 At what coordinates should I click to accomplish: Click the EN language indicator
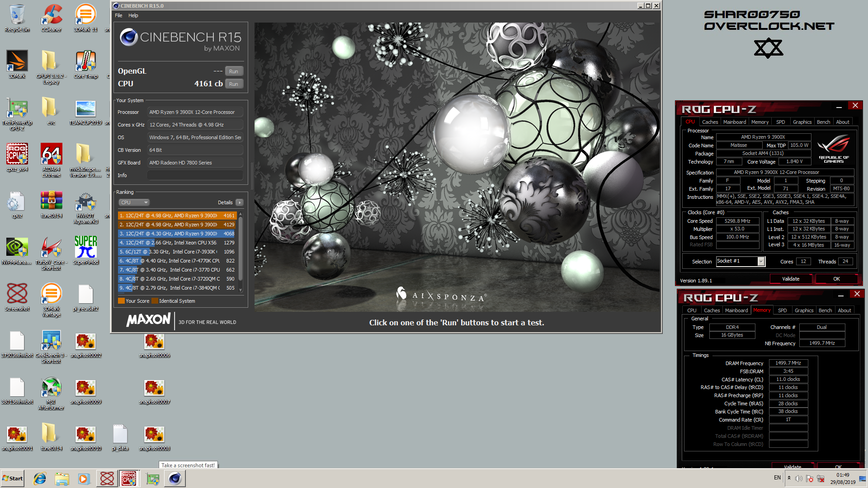(777, 478)
